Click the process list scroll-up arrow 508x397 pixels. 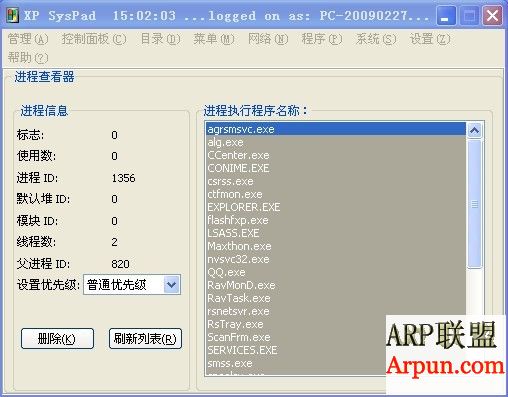click(x=474, y=130)
